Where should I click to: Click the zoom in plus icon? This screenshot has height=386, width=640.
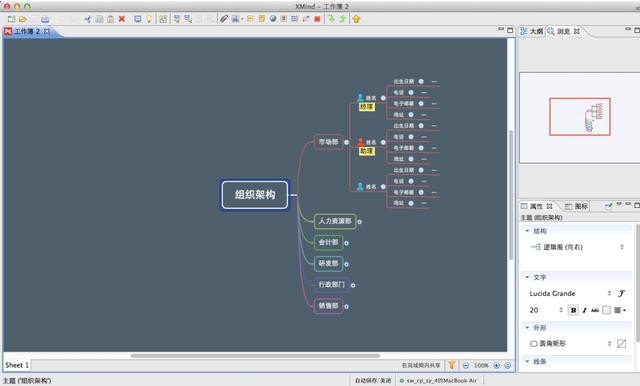click(x=496, y=365)
